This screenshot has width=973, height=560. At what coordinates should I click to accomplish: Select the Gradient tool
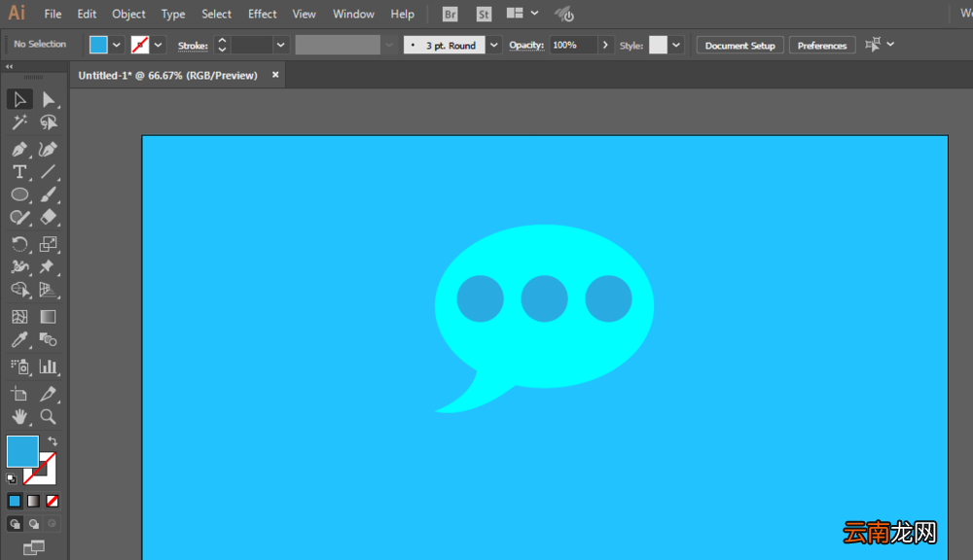pos(48,317)
